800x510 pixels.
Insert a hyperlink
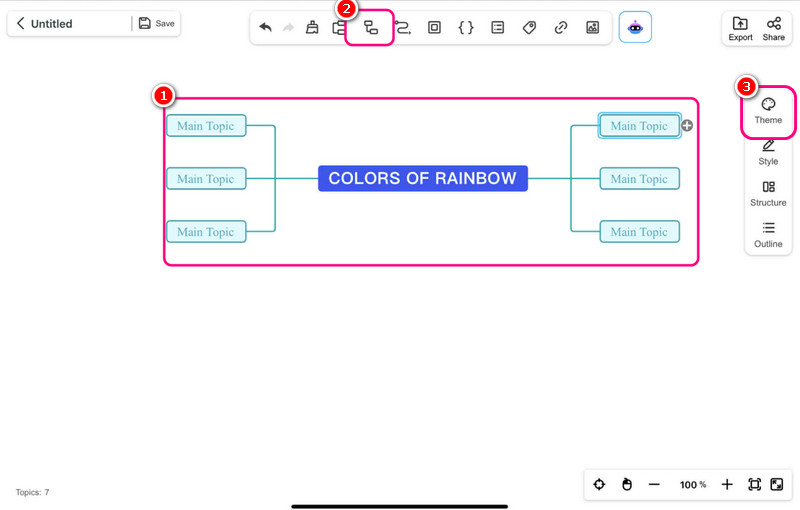tap(561, 27)
